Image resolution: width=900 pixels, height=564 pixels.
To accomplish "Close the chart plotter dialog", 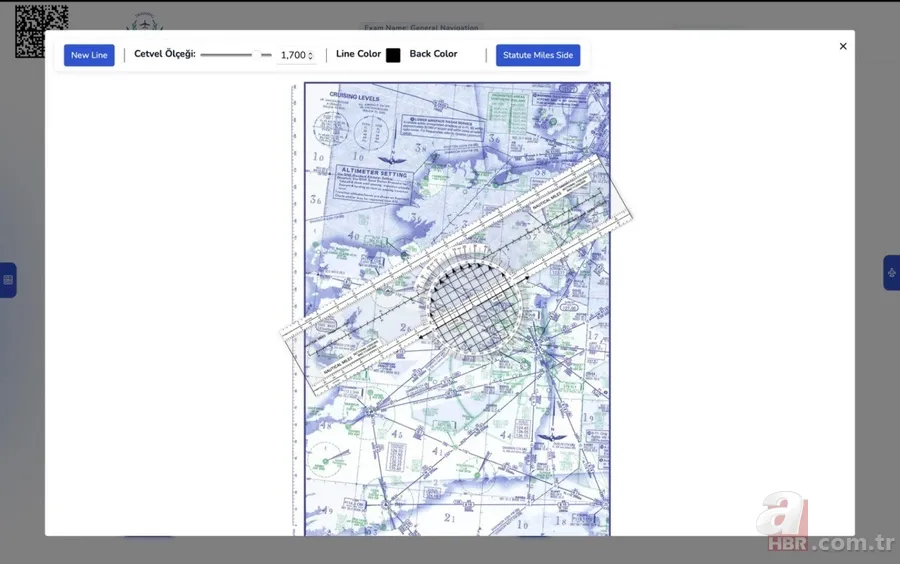I will pyautogui.click(x=843, y=46).
